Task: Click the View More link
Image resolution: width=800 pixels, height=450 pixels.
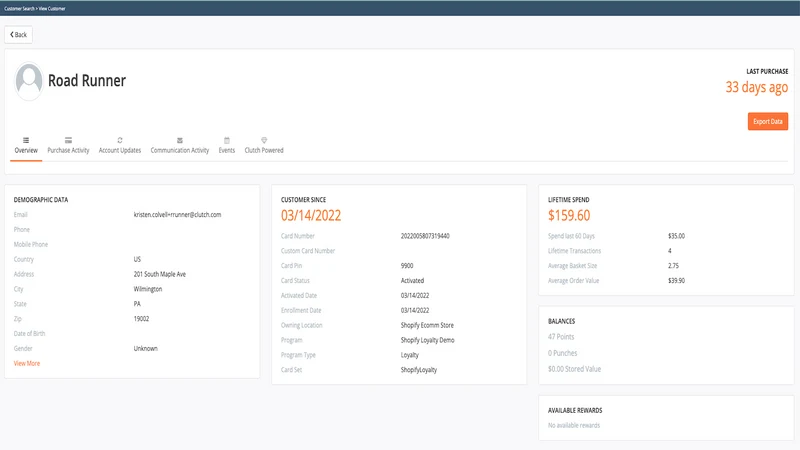Action: [x=27, y=363]
